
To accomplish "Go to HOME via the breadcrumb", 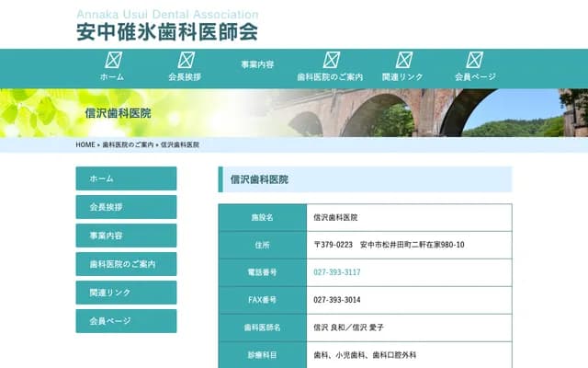I will 85,145.
